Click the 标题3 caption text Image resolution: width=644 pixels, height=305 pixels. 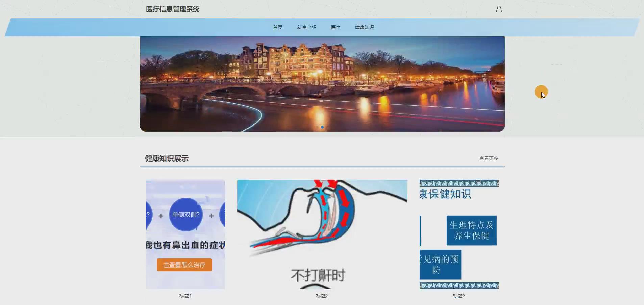tap(459, 295)
